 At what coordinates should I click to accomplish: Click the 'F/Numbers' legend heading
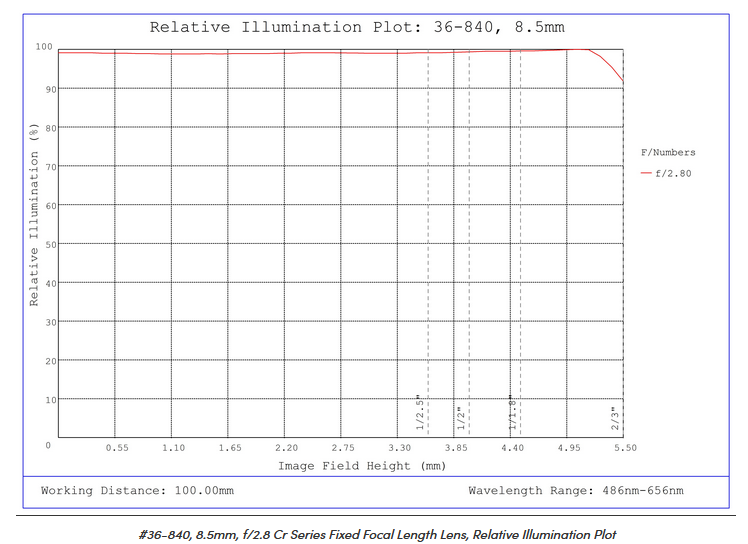pos(667,152)
